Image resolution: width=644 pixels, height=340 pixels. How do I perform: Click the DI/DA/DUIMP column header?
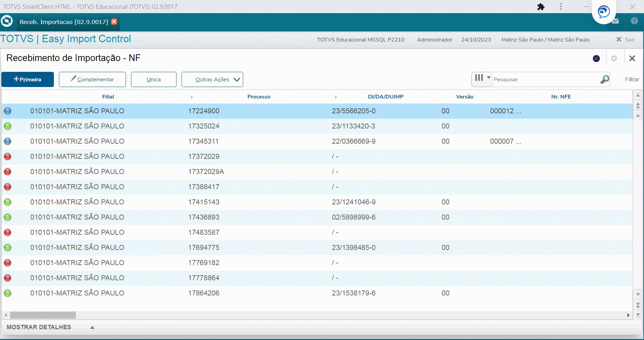386,96
